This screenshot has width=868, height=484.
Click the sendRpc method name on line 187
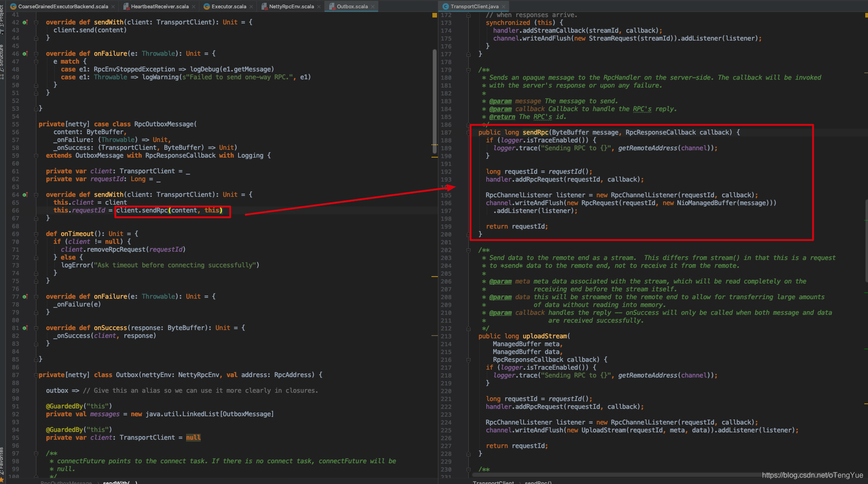point(535,132)
